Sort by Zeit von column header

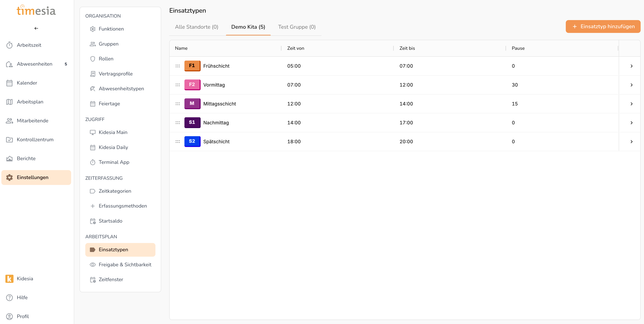click(x=296, y=48)
